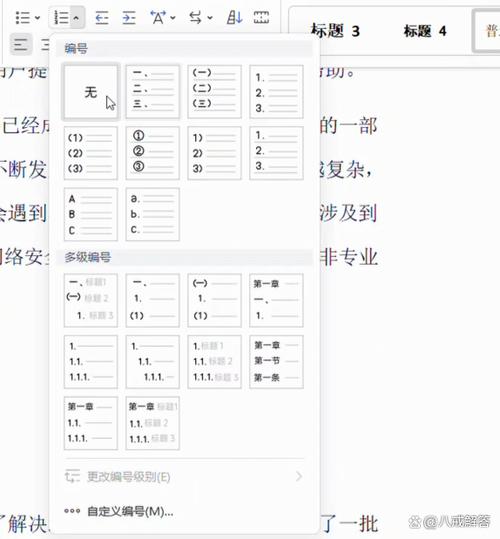Select 第一章 1.1. 1.1.1. with 标题 styles
Image resolution: width=500 pixels, height=539 pixels.
click(x=153, y=423)
